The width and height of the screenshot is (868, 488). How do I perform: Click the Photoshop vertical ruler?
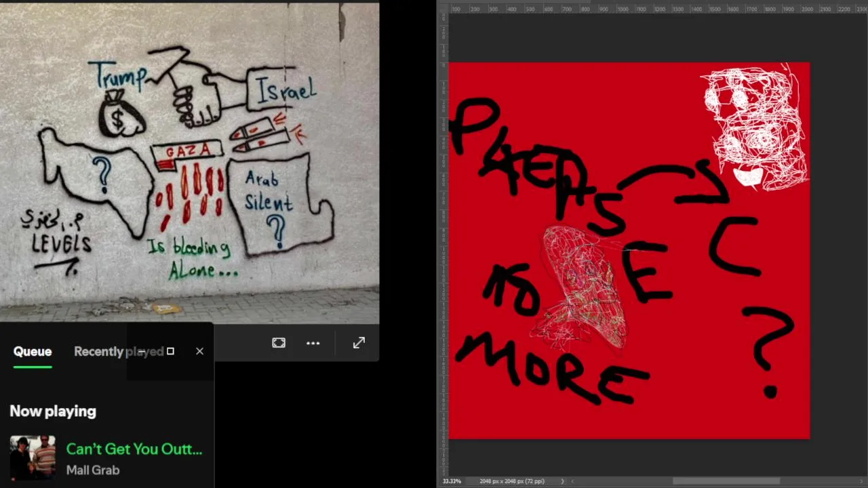[444, 244]
